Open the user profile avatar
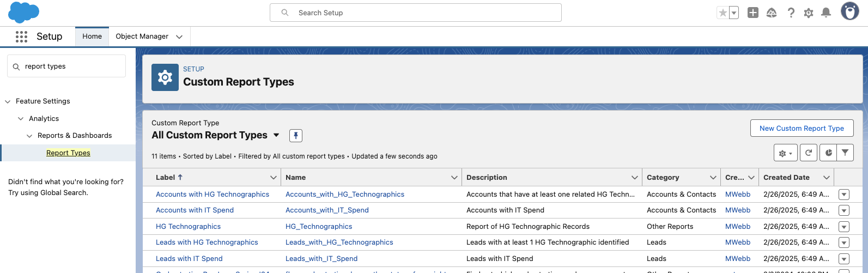Image resolution: width=868 pixels, height=273 pixels. point(849,11)
